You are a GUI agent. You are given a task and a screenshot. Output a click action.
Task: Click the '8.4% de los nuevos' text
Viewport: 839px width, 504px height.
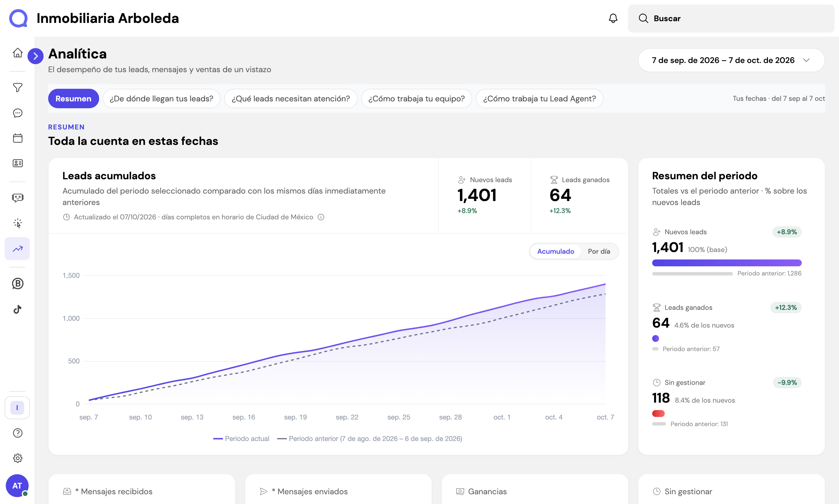705,400
